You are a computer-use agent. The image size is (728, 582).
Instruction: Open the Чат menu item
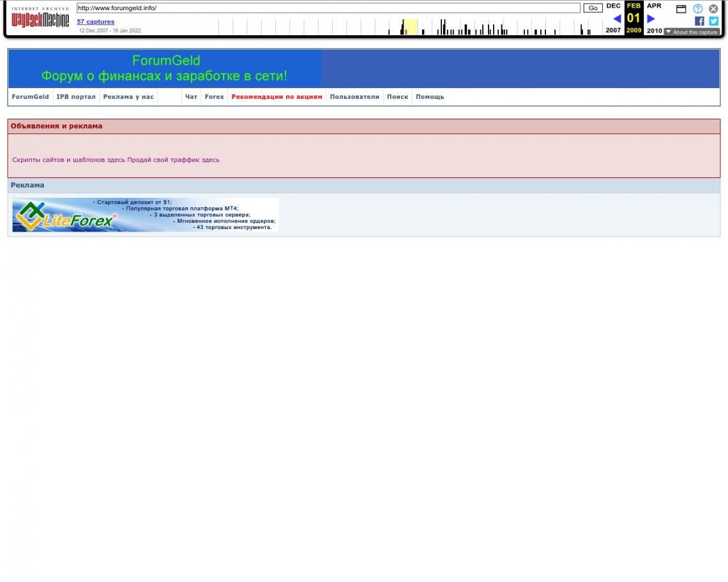[192, 97]
